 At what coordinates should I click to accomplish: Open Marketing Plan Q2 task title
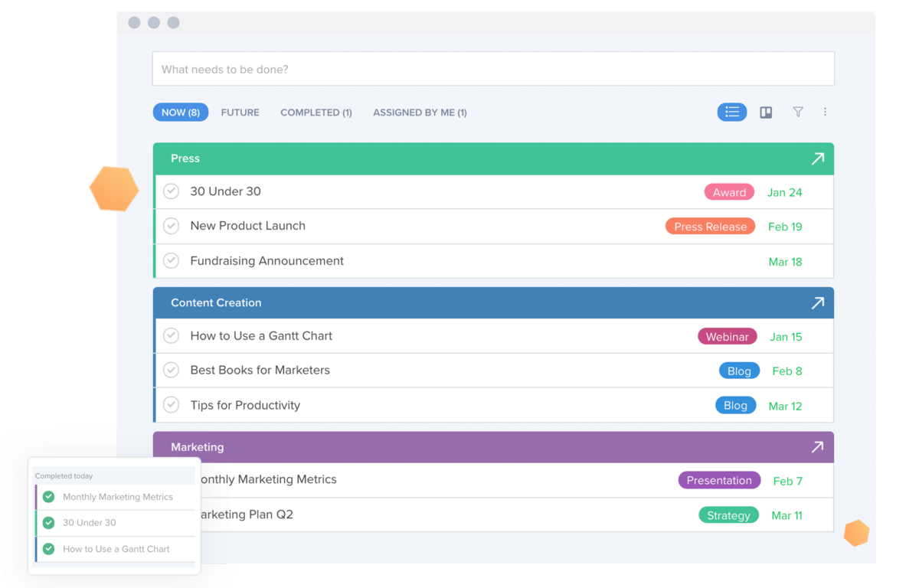247,514
